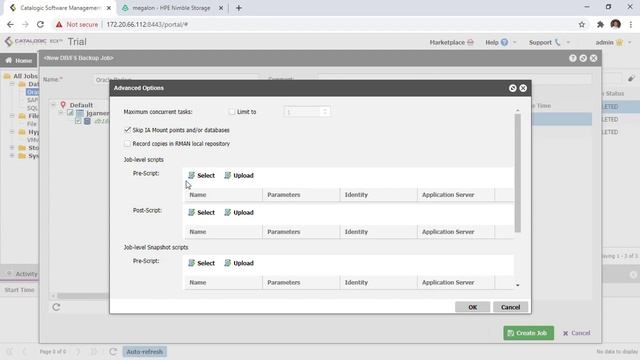This screenshot has height=360, width=640.
Task: Click the address bar URL
Action: pyautogui.click(x=147, y=24)
